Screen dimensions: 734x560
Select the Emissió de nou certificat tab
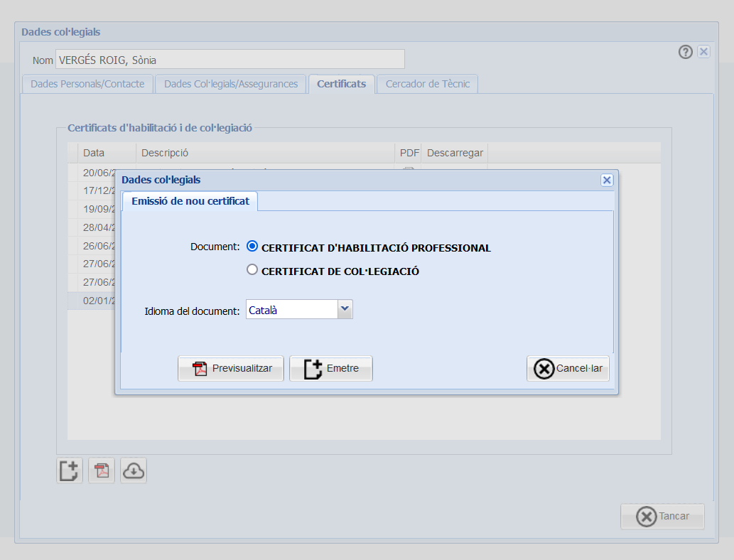point(190,201)
